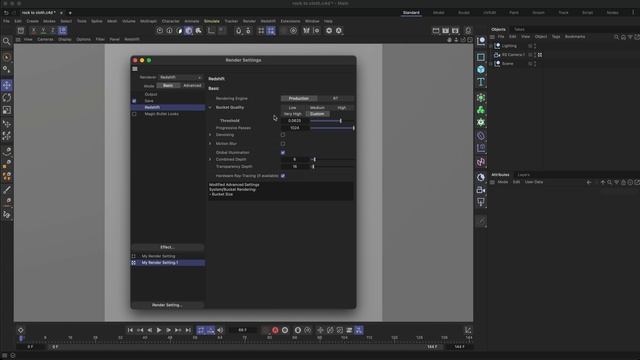This screenshot has width=640, height=360.
Task: Select the Scale tool in left toolbar
Action: click(x=7, y=110)
